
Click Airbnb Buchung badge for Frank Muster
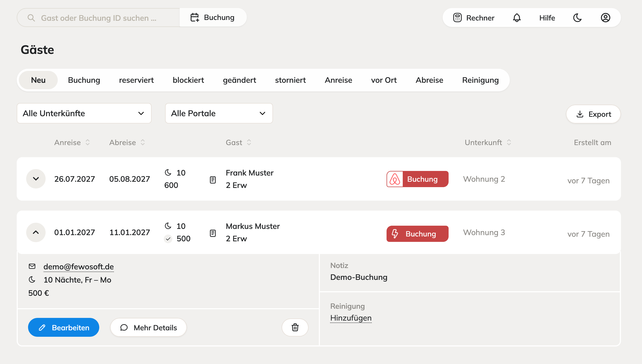pyautogui.click(x=417, y=179)
